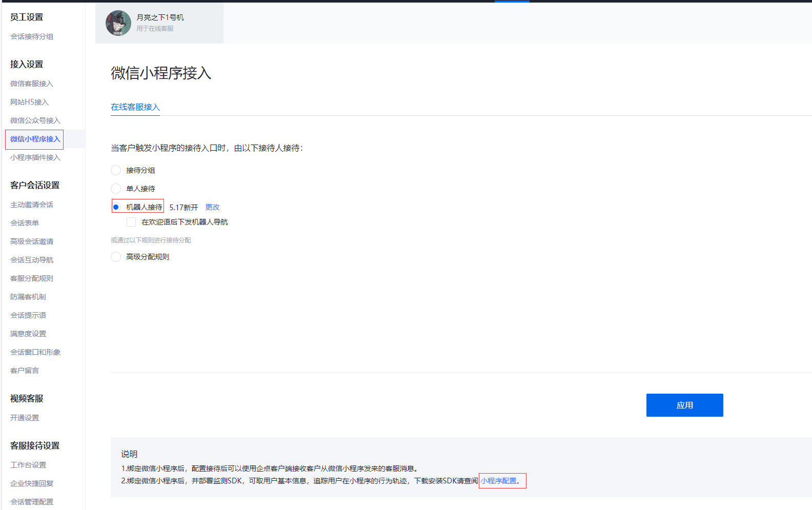Open 工作台设置 in the sidebar
The image size is (812, 510).
[x=28, y=465]
